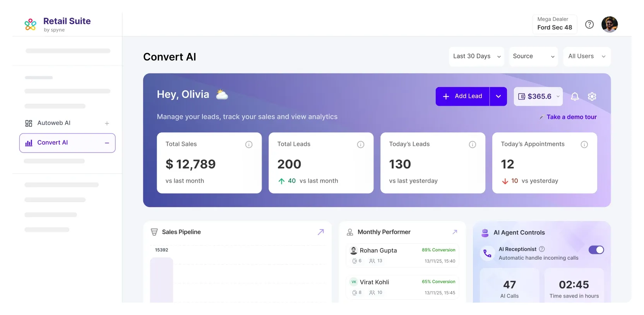Click the Total Sales info icon

tap(249, 144)
